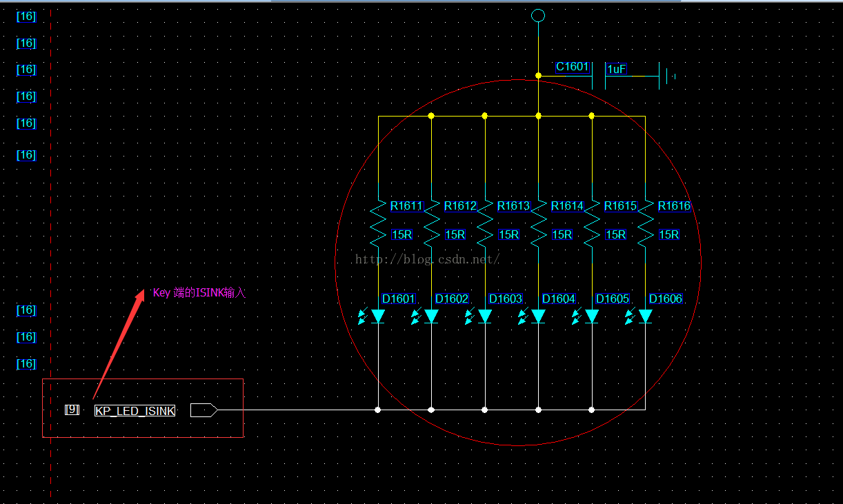Click the [9] page reference label

tap(72, 410)
